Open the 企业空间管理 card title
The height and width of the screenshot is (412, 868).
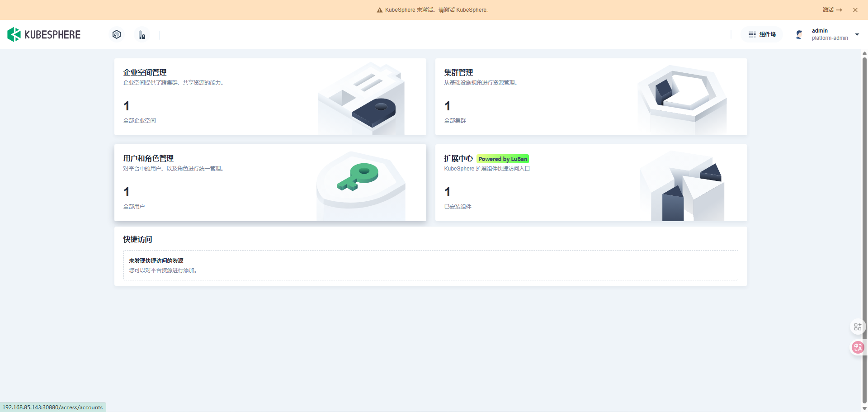(x=145, y=72)
